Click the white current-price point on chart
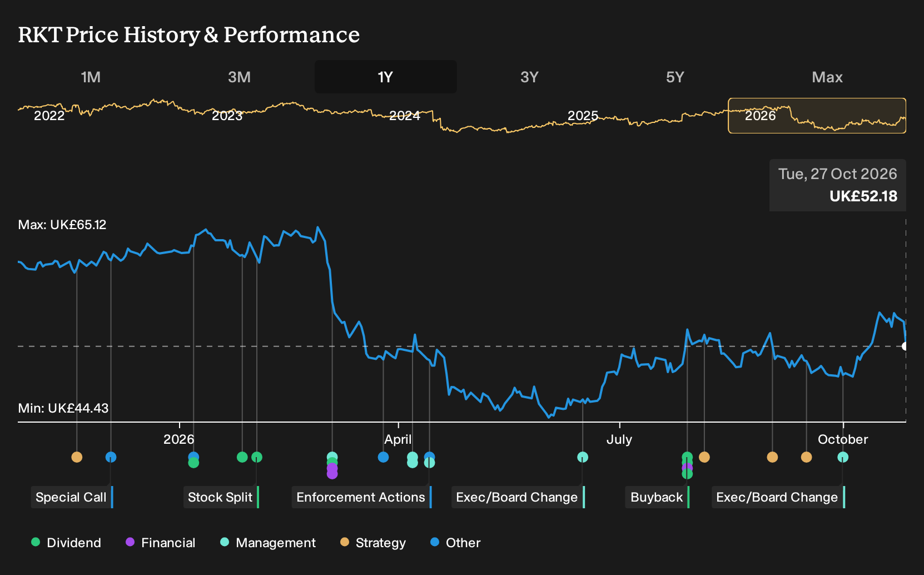The height and width of the screenshot is (575, 924). click(x=905, y=346)
